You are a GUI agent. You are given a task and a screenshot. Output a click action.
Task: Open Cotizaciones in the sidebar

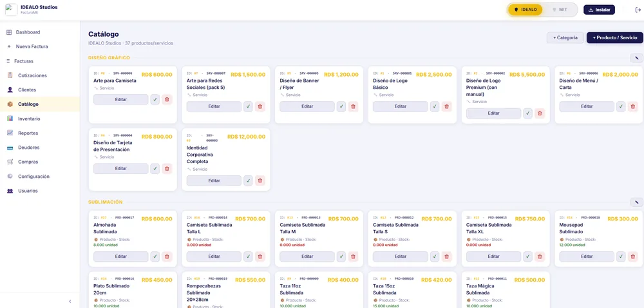point(40,75)
